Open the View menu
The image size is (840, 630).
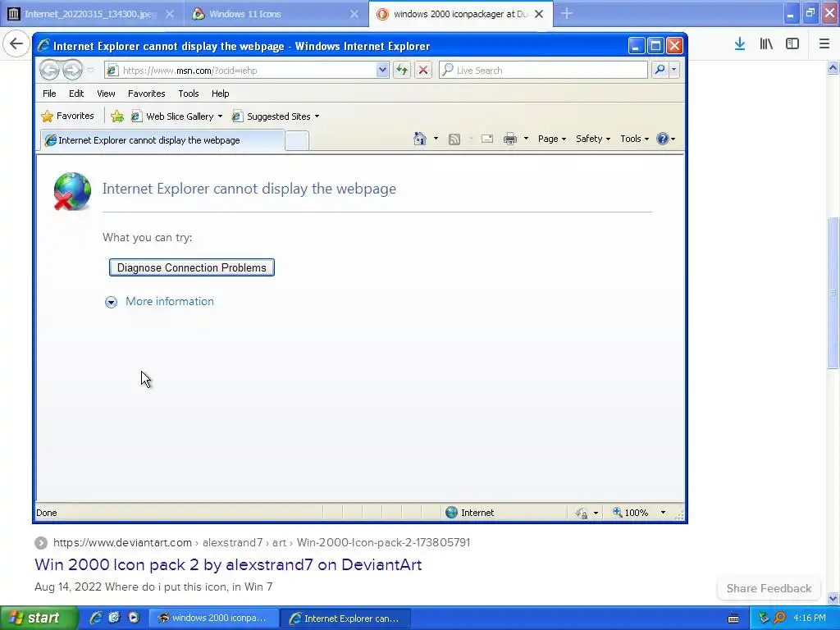(x=106, y=94)
